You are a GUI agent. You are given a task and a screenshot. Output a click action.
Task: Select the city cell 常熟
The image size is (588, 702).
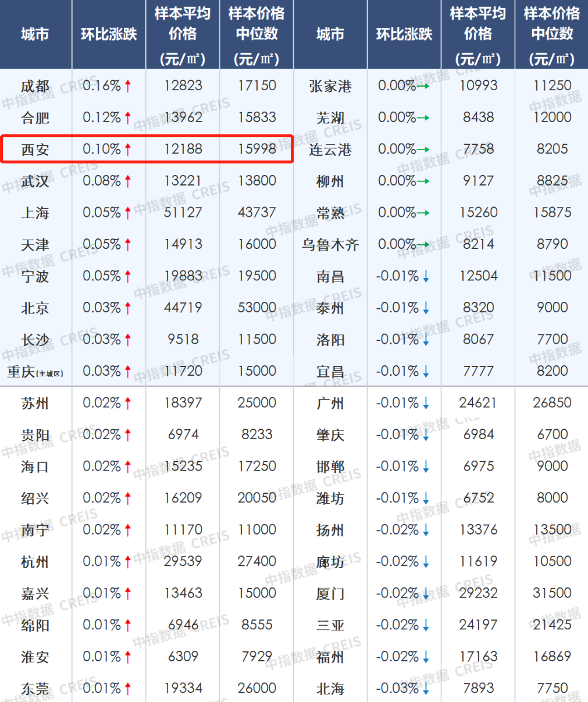point(330,213)
